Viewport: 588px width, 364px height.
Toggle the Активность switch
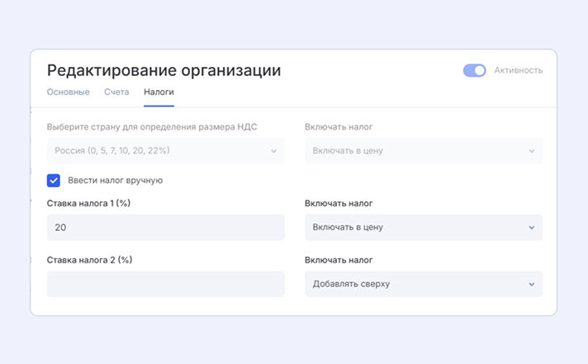pyautogui.click(x=475, y=70)
